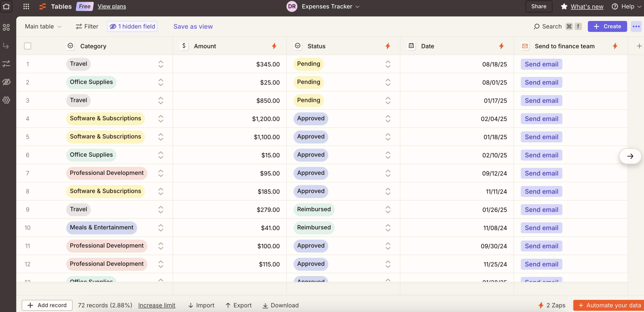Open Search using the magnifier icon
This screenshot has width=644, height=312.
(x=537, y=26)
